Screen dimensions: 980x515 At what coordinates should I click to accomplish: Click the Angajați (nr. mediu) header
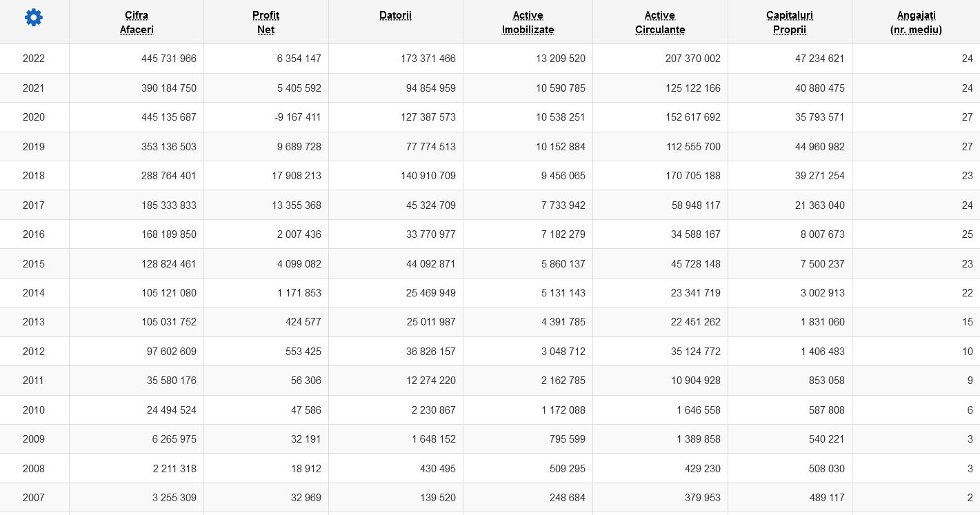(916, 23)
